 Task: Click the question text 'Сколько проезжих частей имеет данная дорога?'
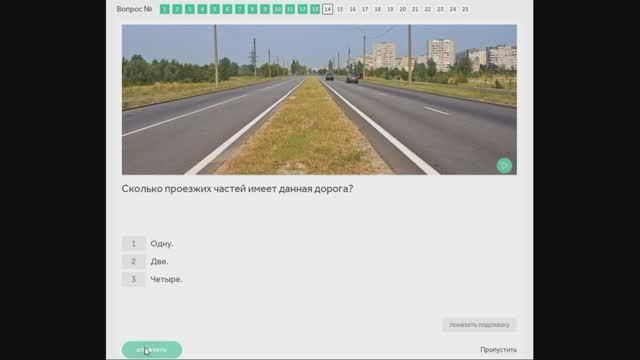click(x=237, y=189)
